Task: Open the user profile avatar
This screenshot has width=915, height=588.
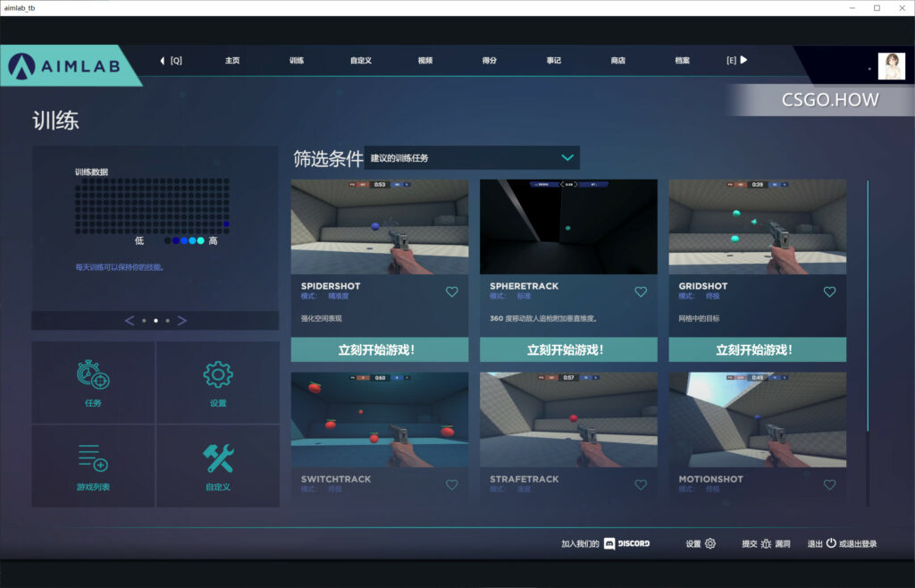Action: point(891,66)
